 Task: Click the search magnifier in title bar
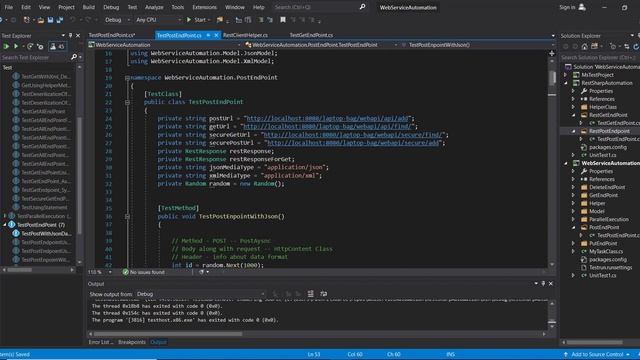pos(362,7)
